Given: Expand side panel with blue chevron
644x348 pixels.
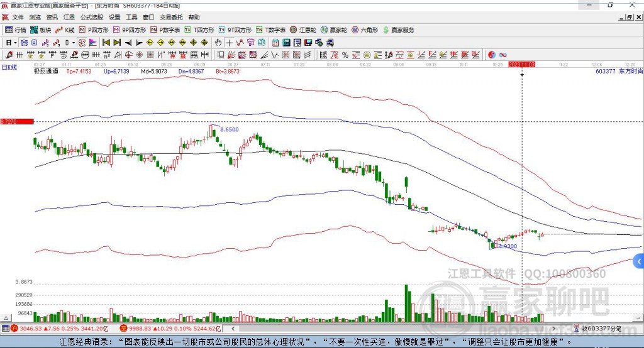Looking at the screenshot, I should coord(639,261).
